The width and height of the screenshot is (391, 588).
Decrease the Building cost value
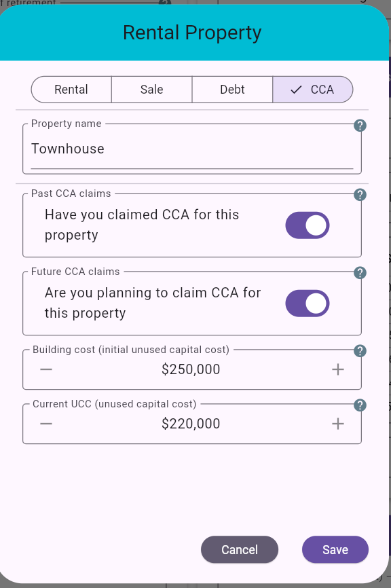coord(46,369)
